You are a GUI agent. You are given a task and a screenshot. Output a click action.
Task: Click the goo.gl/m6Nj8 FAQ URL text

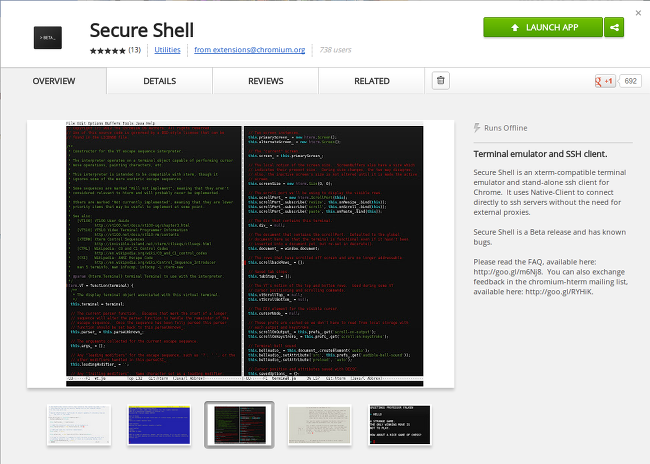click(508, 272)
